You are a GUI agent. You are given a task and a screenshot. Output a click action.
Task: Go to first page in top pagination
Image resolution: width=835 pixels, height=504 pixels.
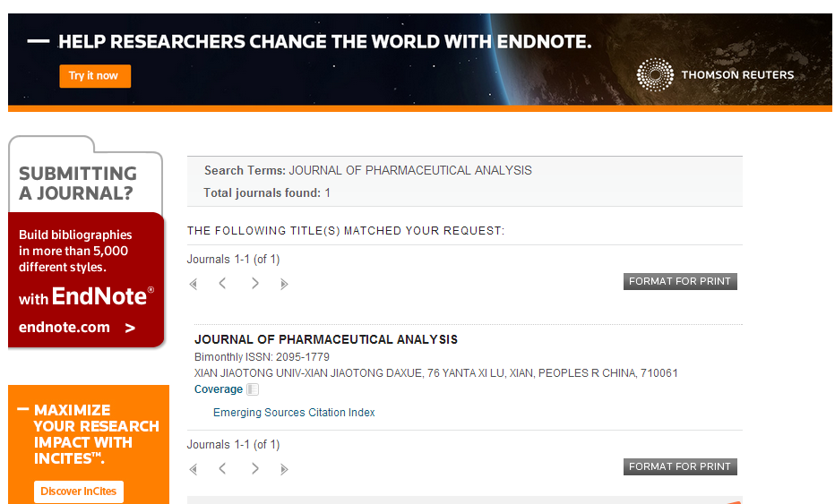click(x=194, y=284)
